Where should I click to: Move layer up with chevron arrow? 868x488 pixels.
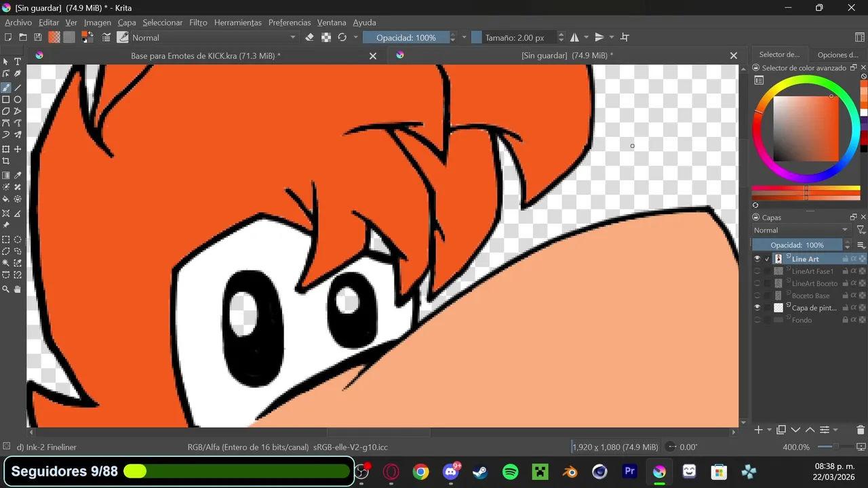click(810, 430)
